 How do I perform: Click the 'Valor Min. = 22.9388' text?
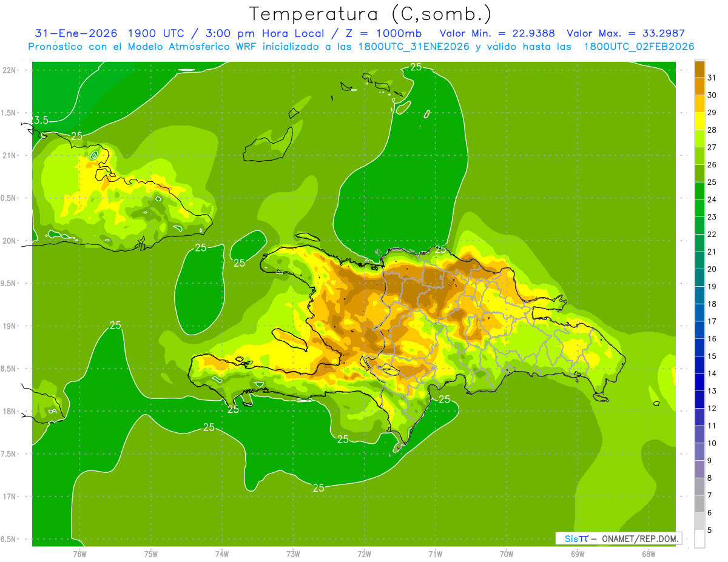coord(498,33)
